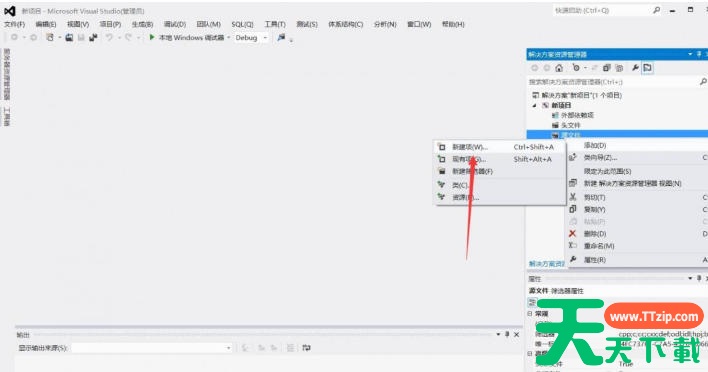Image resolution: width=708 pixels, height=372 pixels.
Task: Open the Debug configuration dropdown
Action: pos(252,38)
